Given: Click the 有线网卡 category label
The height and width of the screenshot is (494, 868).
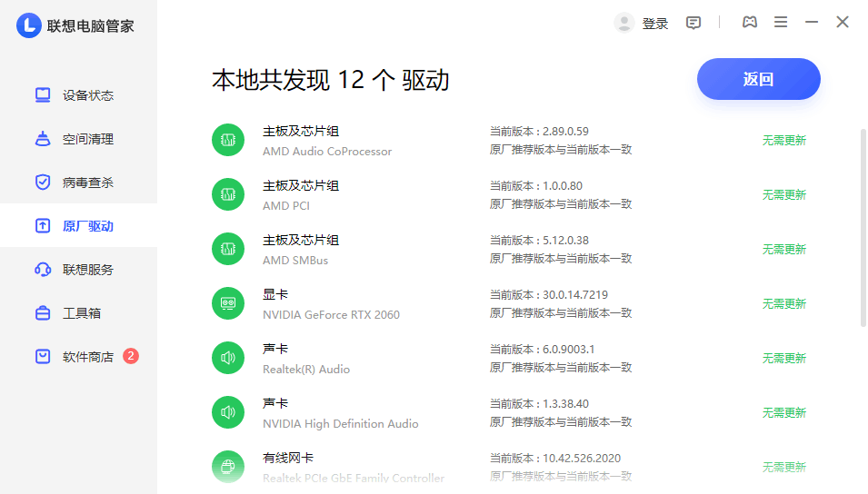Looking at the screenshot, I should [x=288, y=458].
